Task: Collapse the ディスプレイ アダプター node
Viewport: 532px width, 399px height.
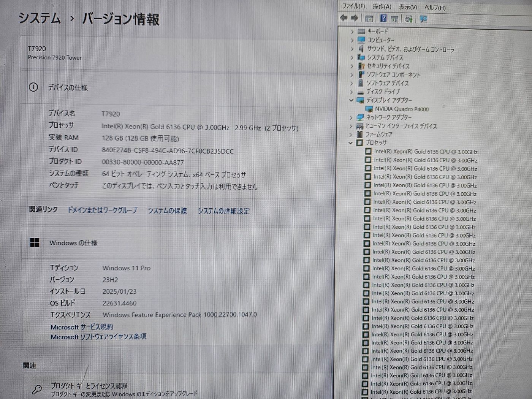Action: [351, 100]
